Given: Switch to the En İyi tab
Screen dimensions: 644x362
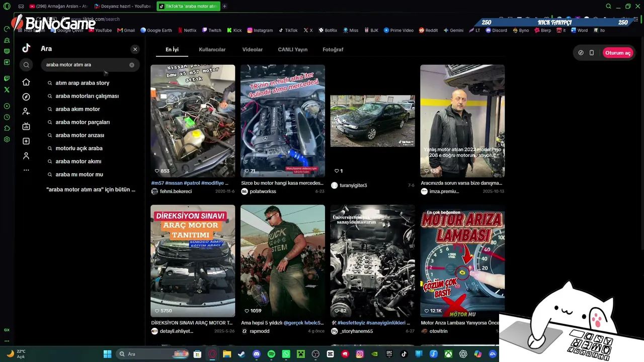Looking at the screenshot, I should pyautogui.click(x=172, y=50).
